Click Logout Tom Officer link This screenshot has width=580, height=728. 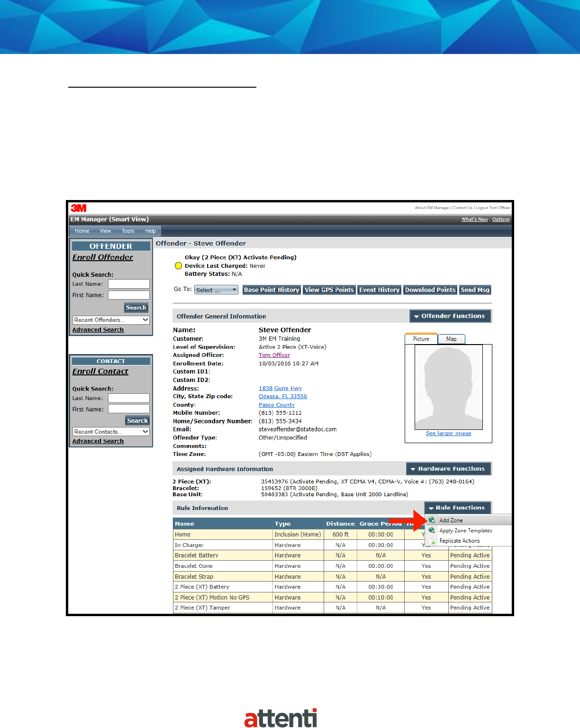493,208
